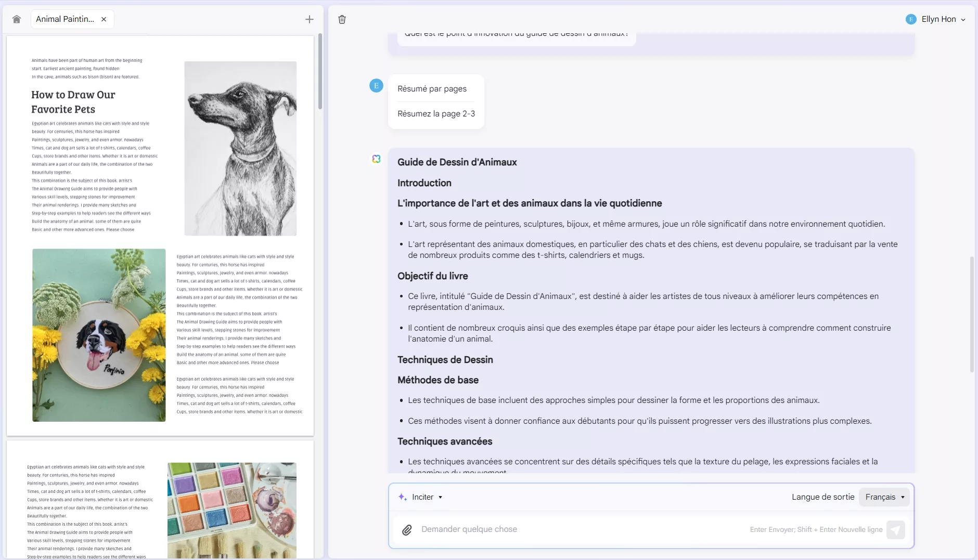Select the dog sketch document page

click(160, 234)
